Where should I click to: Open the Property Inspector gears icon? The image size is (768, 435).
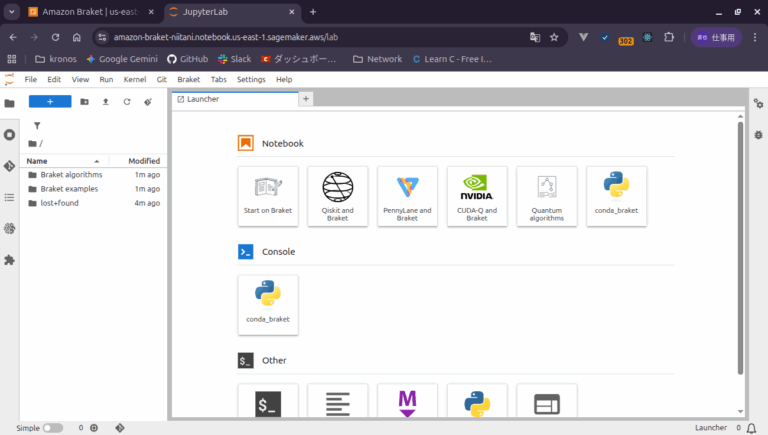758,103
